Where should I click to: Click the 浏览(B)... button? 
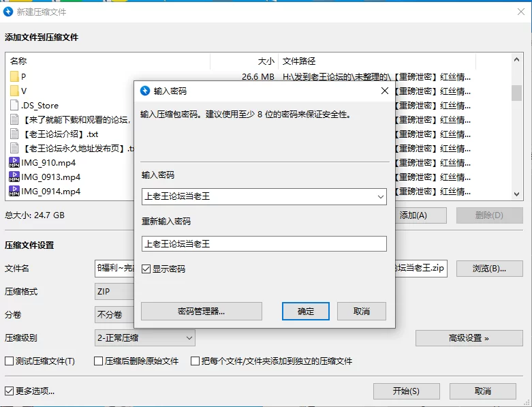click(489, 269)
